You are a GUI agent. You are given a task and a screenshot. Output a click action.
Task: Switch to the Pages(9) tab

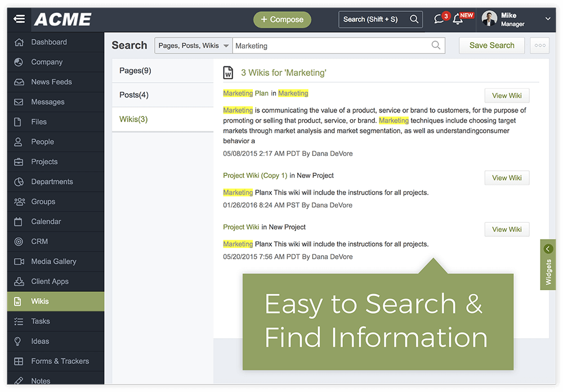pos(135,70)
